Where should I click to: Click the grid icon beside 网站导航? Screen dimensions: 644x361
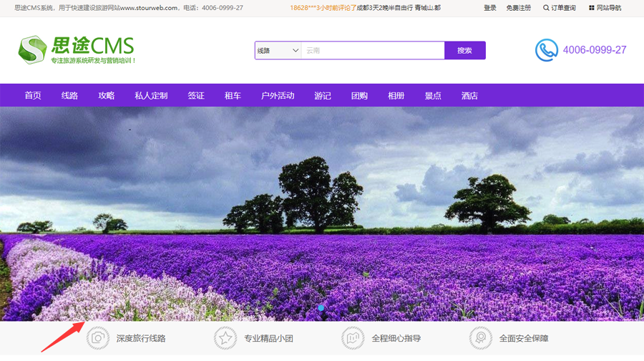[591, 8]
